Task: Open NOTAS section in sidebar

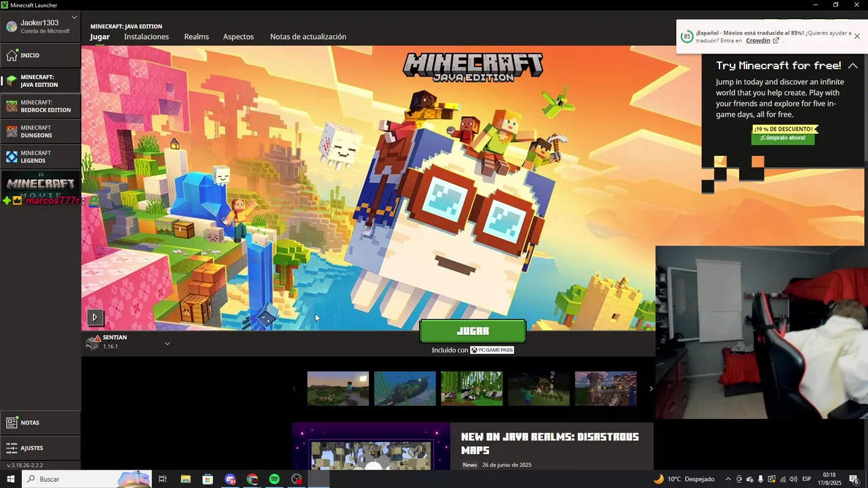Action: click(x=41, y=423)
